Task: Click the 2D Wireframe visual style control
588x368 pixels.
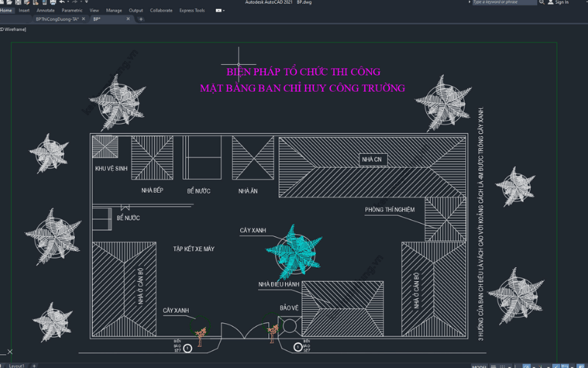Action: (13, 29)
